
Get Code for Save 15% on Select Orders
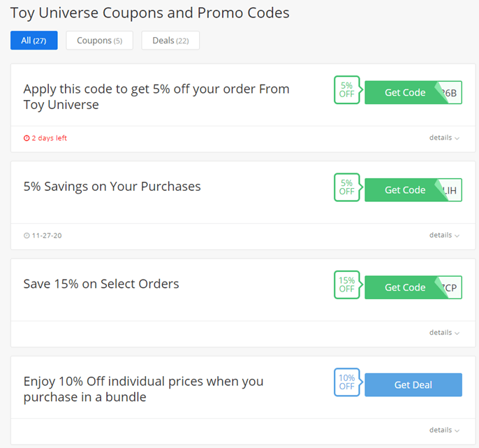(x=405, y=287)
